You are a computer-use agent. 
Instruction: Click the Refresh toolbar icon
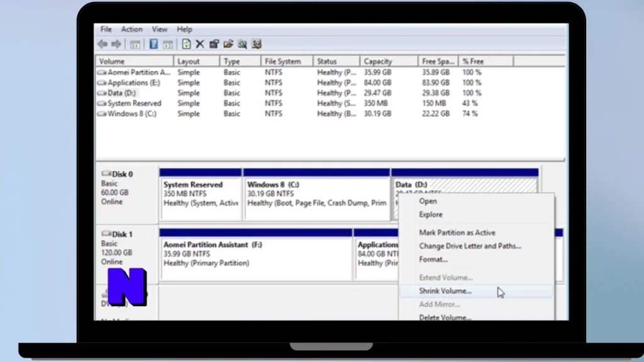point(186,44)
